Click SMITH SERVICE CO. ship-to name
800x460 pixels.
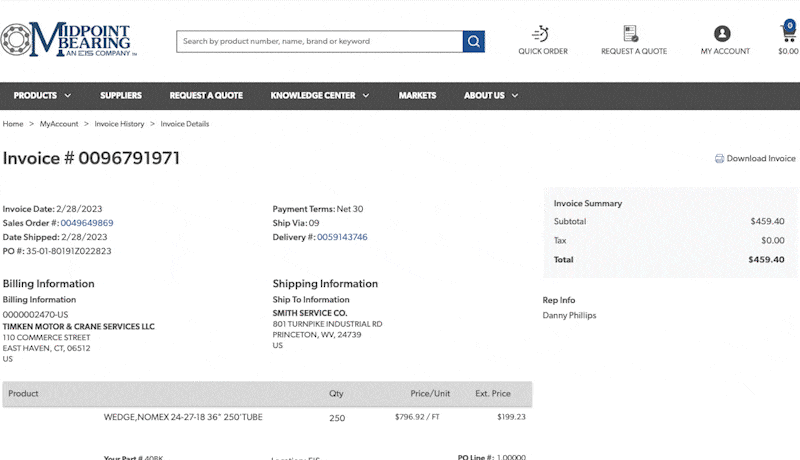pyautogui.click(x=310, y=313)
